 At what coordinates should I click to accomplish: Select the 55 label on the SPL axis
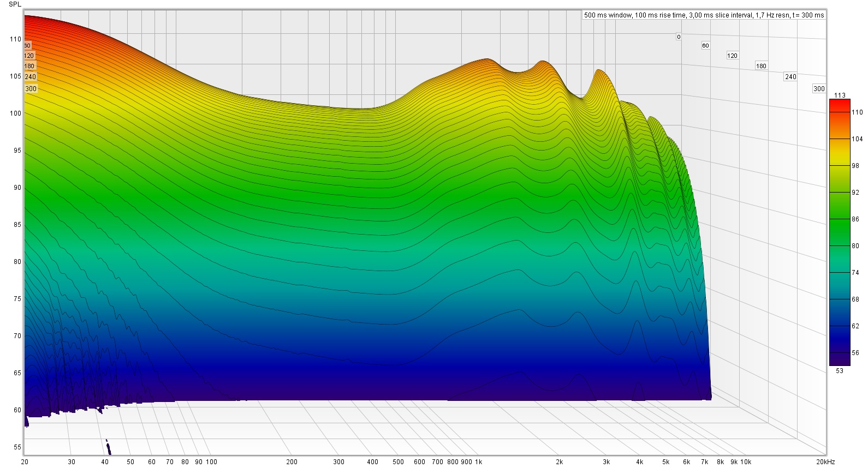click(17, 447)
